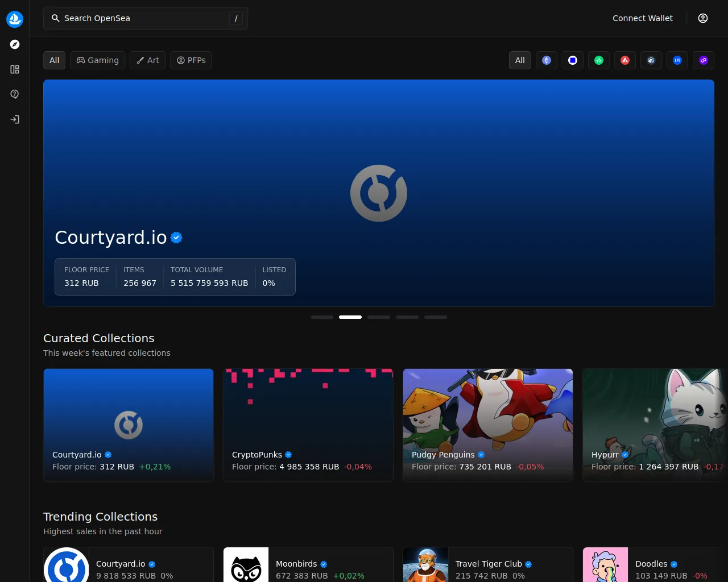728x582 pixels.
Task: Click the verified badge next to Pudgy Penguins
Action: coord(481,455)
